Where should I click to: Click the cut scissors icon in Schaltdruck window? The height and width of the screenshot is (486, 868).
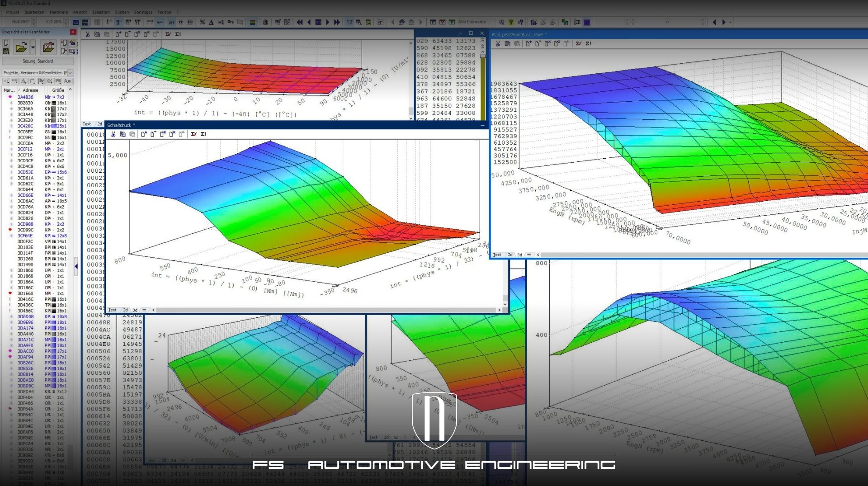113,134
